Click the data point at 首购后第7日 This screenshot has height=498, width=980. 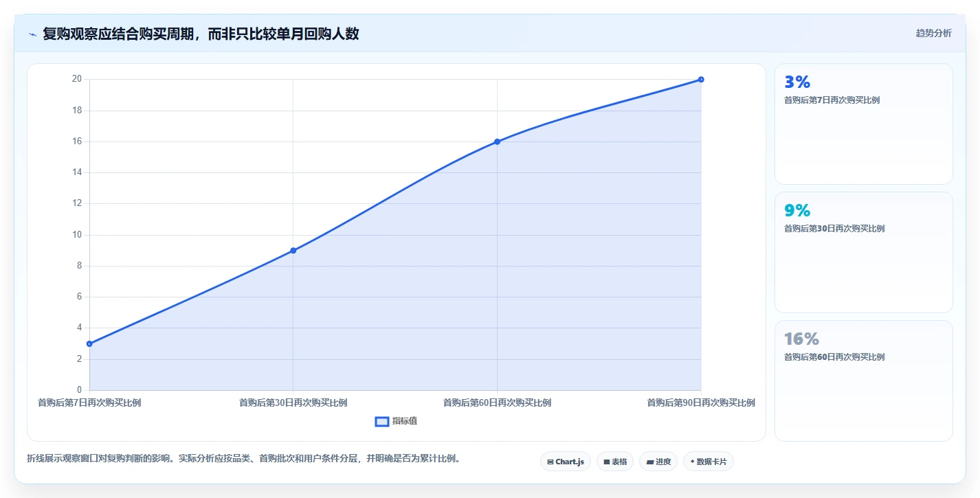89,343
